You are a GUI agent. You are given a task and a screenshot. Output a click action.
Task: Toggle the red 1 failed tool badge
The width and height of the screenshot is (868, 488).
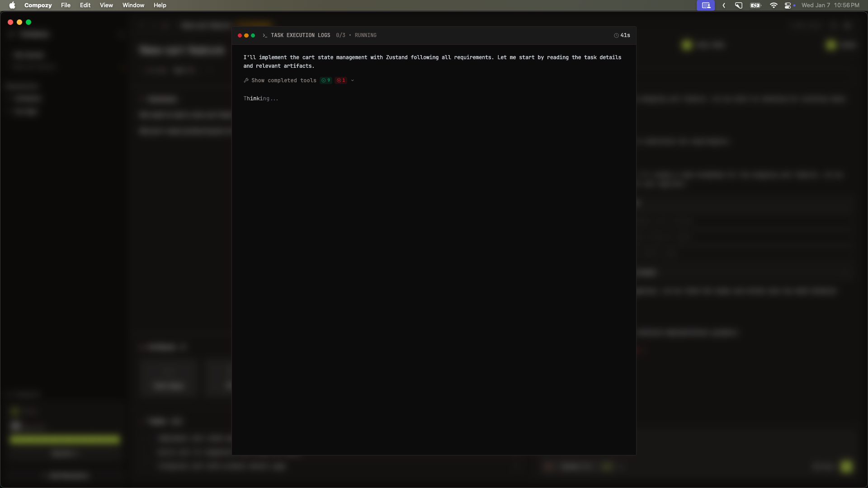340,80
